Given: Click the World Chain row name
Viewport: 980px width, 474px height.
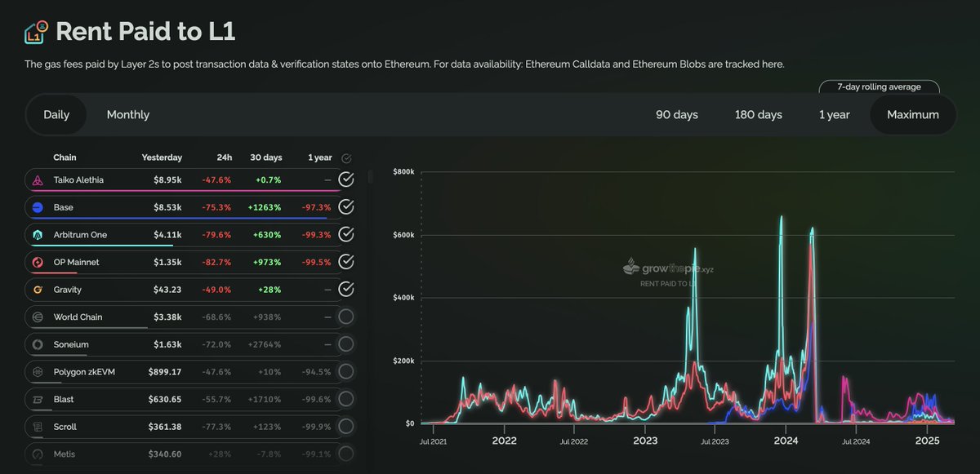Looking at the screenshot, I should coord(78,317).
